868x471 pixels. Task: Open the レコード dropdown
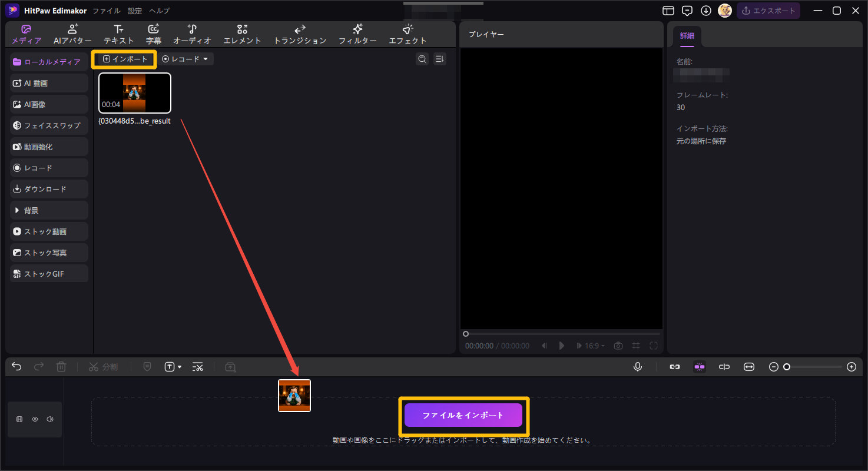coord(186,59)
